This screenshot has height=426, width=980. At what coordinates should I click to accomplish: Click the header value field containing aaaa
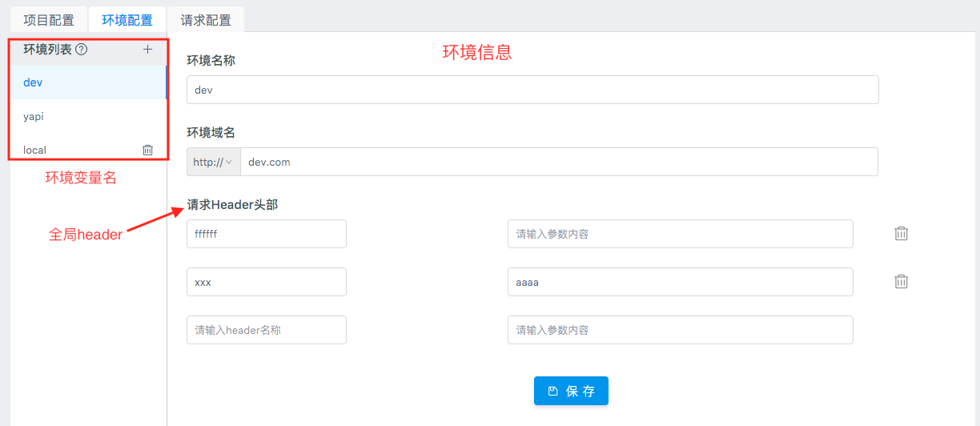pyautogui.click(x=680, y=282)
